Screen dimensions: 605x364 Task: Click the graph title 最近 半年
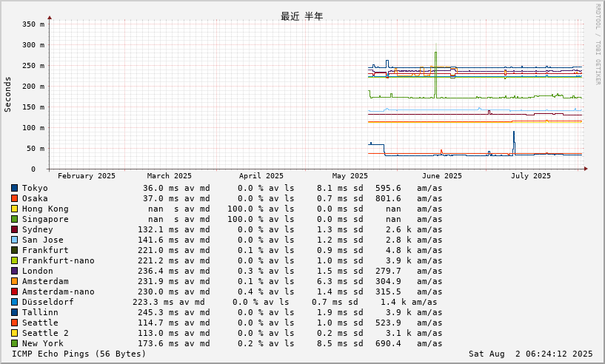(301, 16)
